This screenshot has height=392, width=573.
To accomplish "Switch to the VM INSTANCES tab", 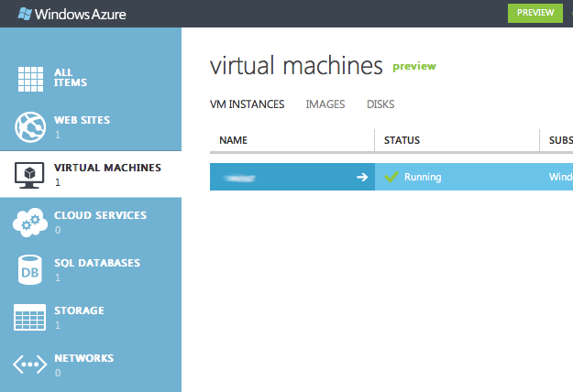I will click(247, 104).
